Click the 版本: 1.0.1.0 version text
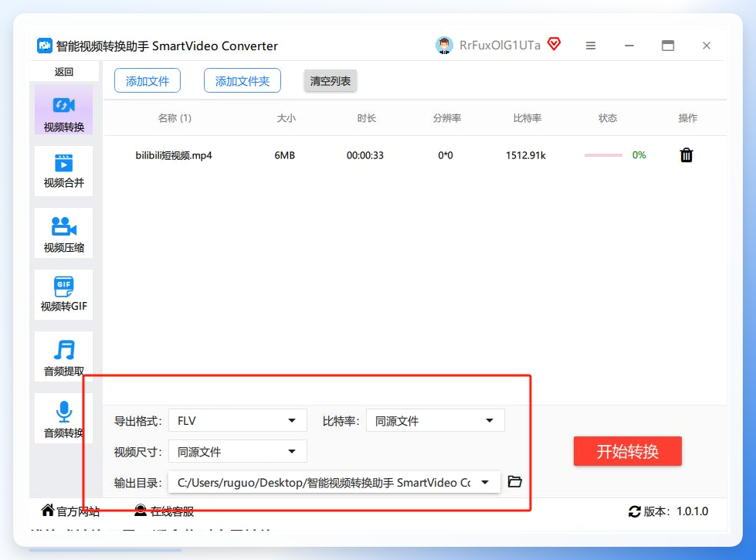 (x=676, y=511)
